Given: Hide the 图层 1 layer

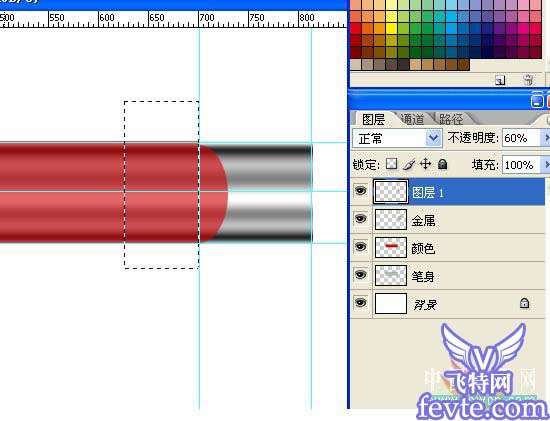Looking at the screenshot, I should click(361, 191).
